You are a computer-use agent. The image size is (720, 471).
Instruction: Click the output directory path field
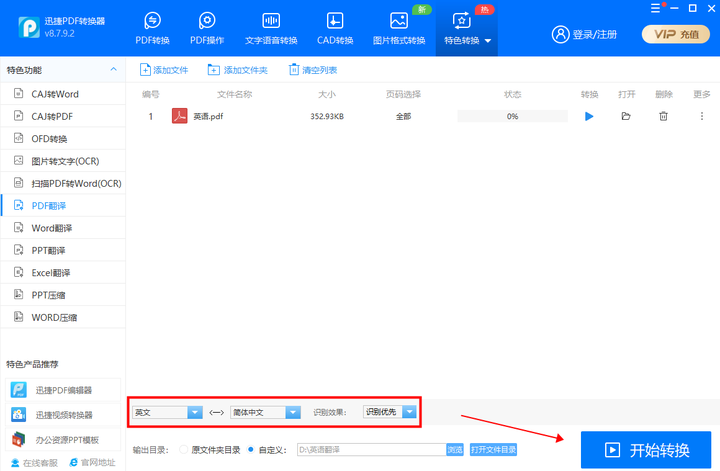click(372, 449)
